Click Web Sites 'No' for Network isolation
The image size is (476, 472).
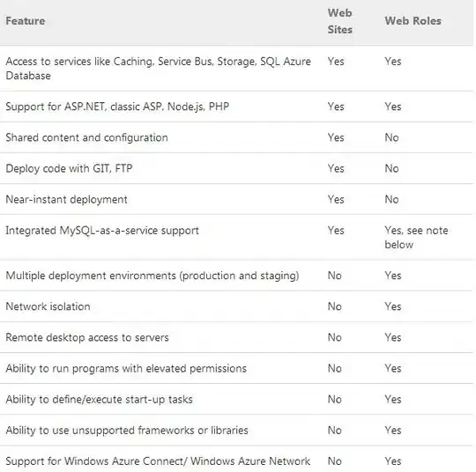click(335, 306)
